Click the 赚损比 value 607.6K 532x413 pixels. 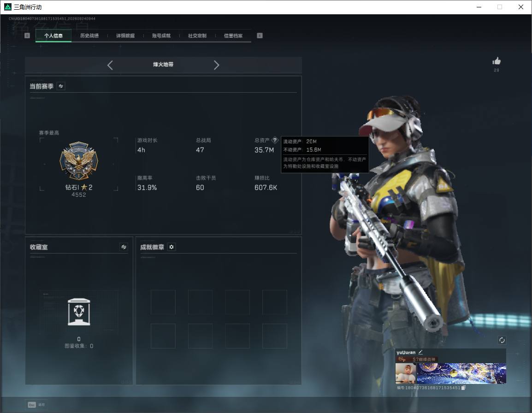point(266,188)
